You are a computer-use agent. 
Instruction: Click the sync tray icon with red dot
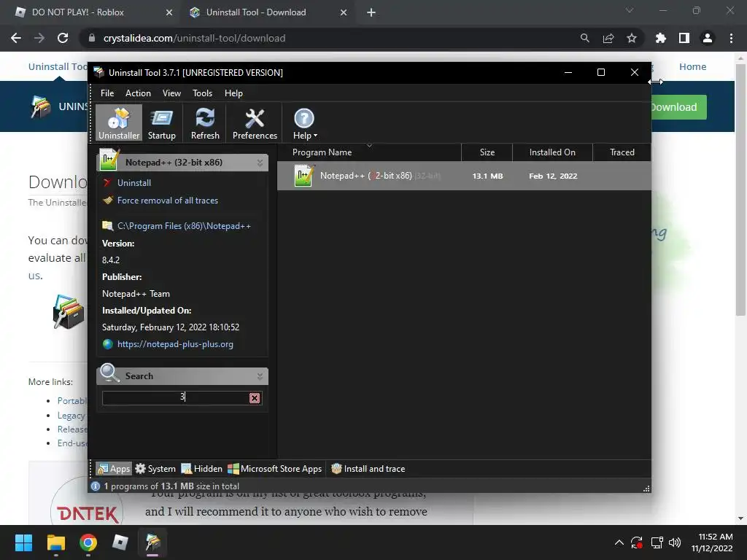(x=636, y=542)
